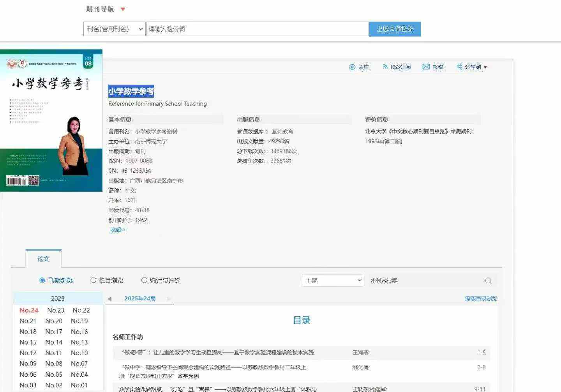561x392 pixels.
Task: Open issue No.13
Action: pyautogui.click(x=79, y=343)
